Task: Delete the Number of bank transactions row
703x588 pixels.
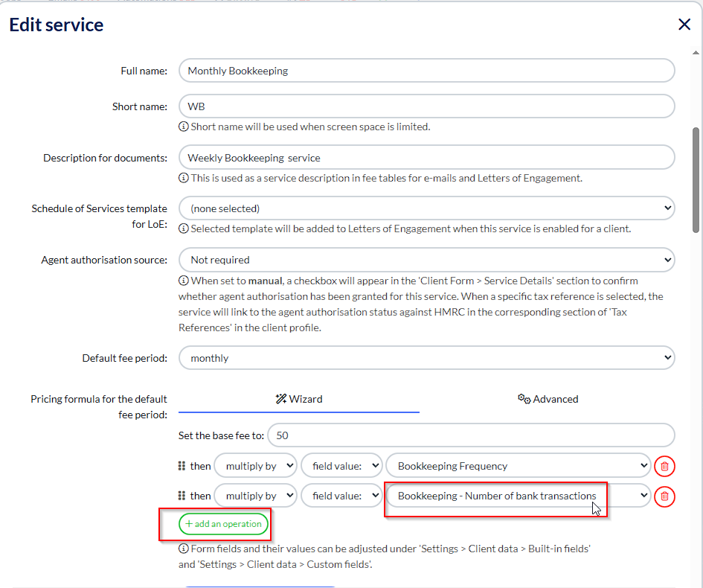Action: coord(664,496)
